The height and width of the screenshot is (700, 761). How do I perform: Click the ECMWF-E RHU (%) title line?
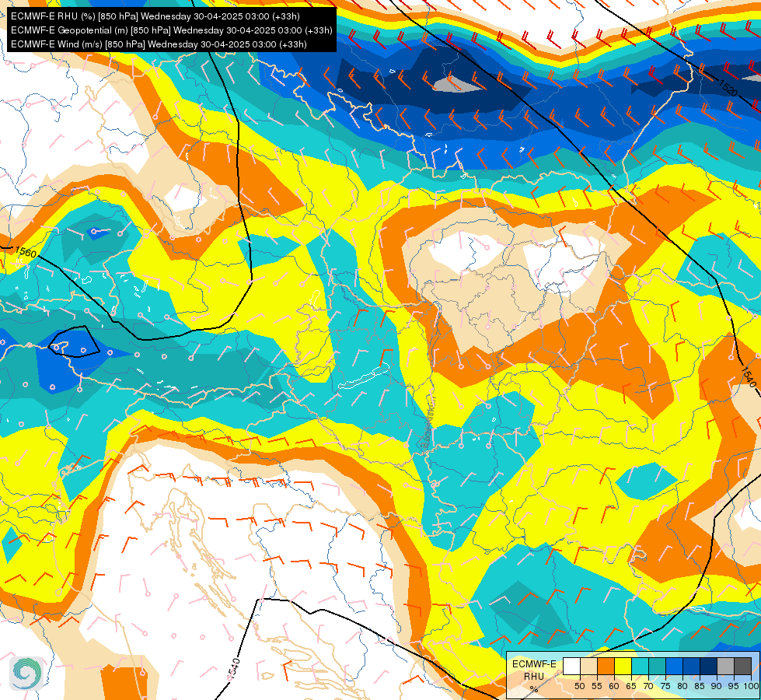[155, 16]
